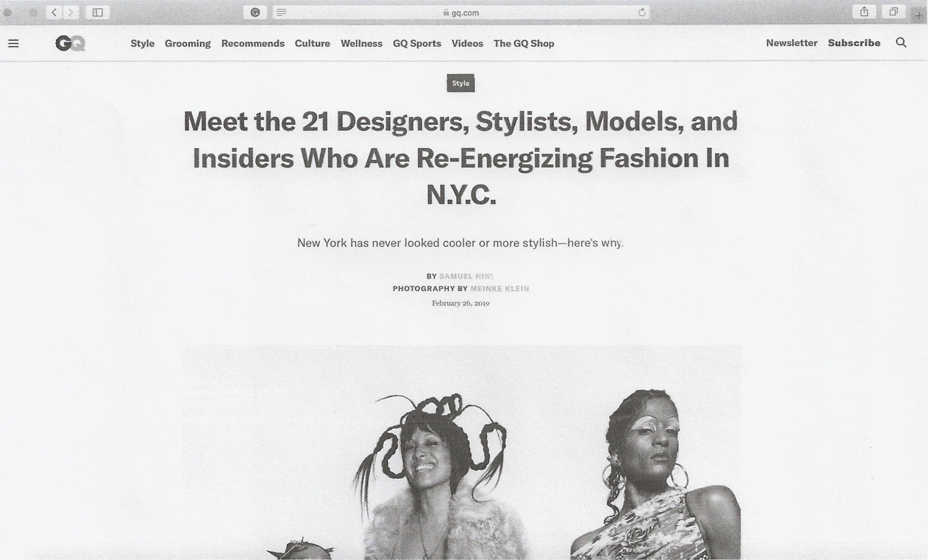Open the hamburger menu icon
The image size is (928, 560).
pyautogui.click(x=13, y=43)
